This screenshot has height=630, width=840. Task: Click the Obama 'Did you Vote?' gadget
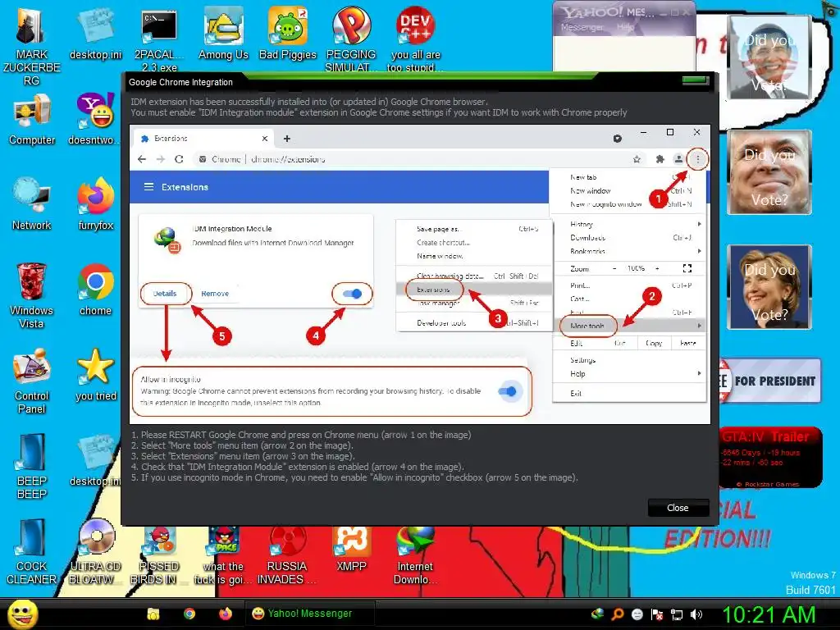pos(769,57)
